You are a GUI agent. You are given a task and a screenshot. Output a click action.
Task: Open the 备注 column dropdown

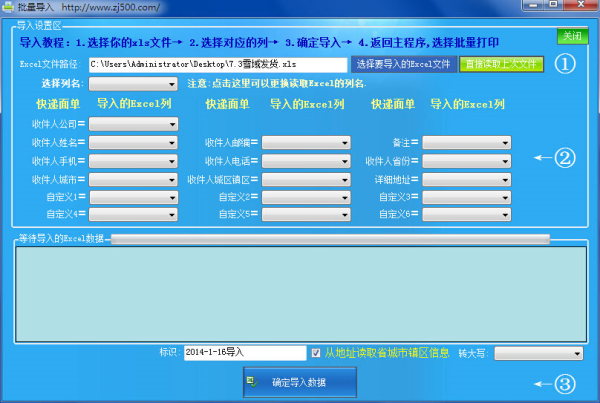[467, 143]
